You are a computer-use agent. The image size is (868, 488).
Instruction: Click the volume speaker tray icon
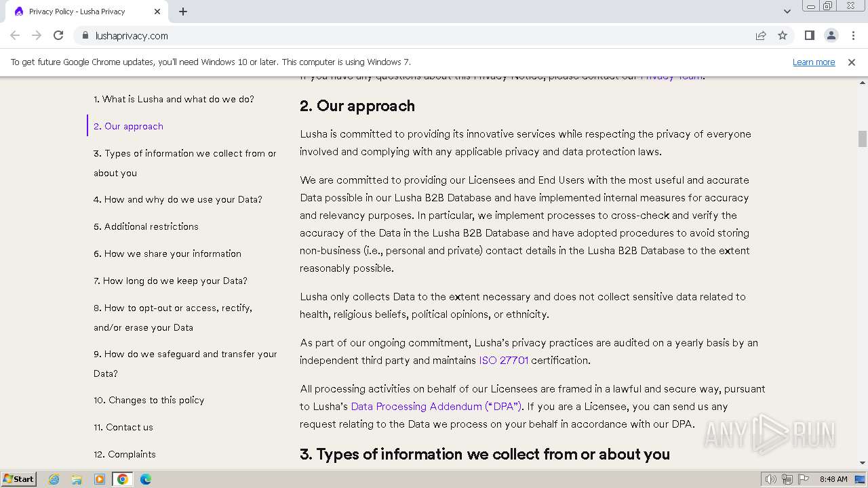[x=770, y=479]
